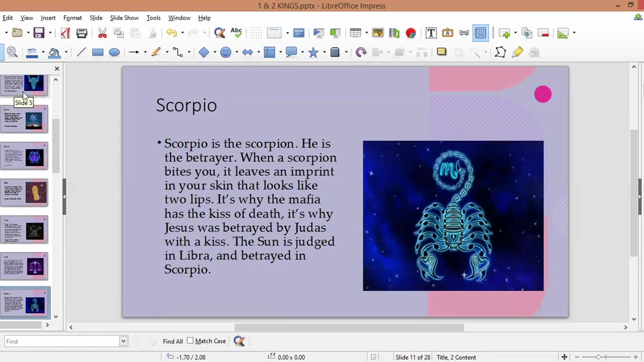Expand the Undo history dropdown arrow
644x362 pixels.
182,33
